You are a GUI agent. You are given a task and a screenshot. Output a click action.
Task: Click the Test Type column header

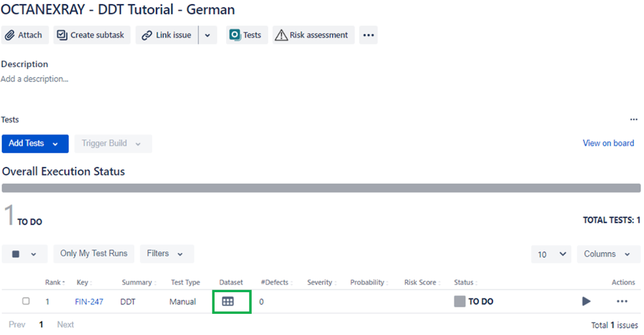pos(185,283)
